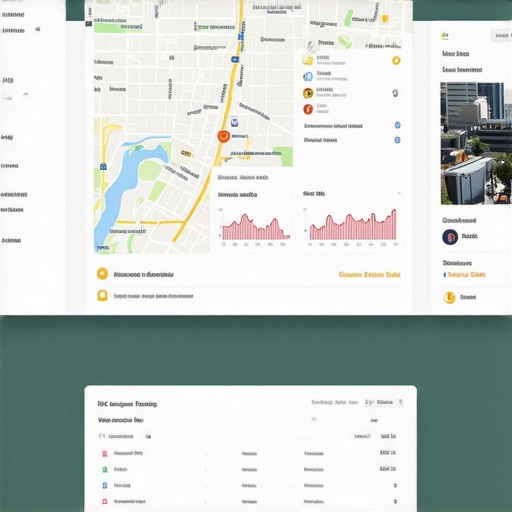Screen dimensions: 512x512
Task: Open the red round icon list entry
Action: [x=308, y=109]
